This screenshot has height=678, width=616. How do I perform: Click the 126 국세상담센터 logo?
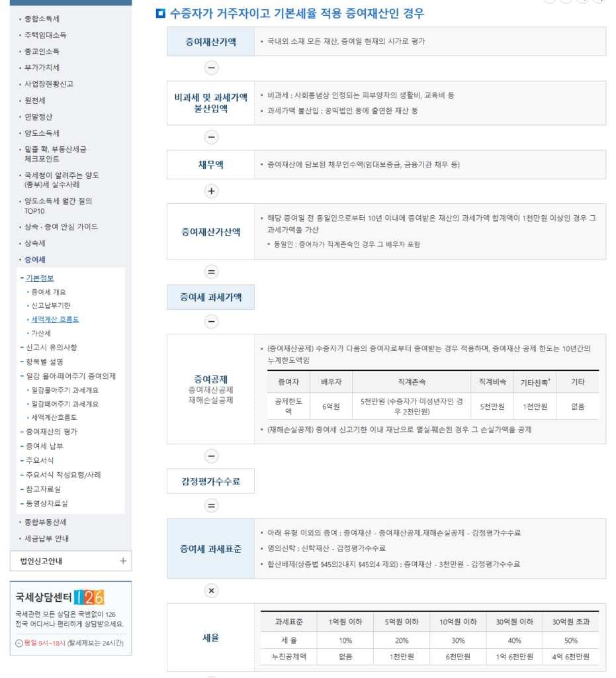click(89, 598)
